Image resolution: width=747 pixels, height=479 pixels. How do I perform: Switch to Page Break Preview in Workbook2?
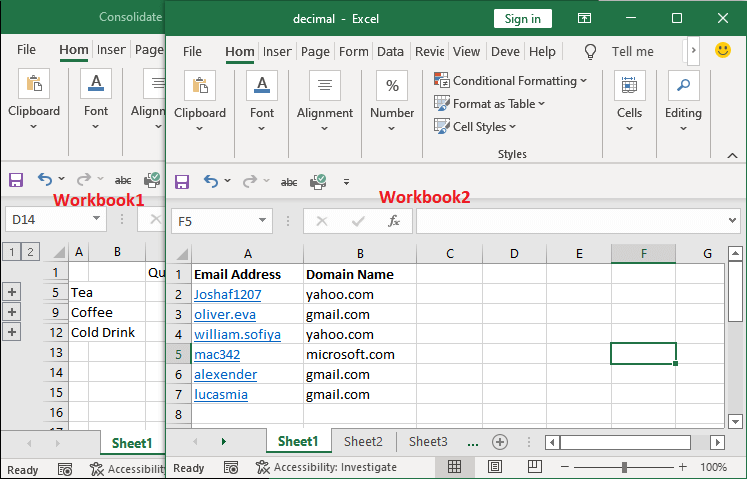[x=535, y=467]
